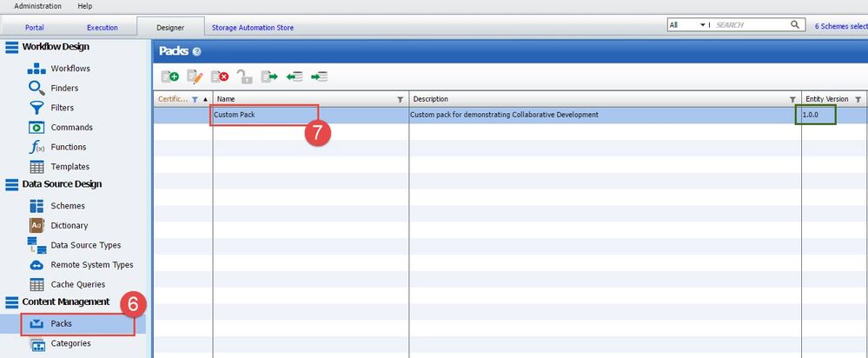Switch to the Execution tab

[103, 28]
